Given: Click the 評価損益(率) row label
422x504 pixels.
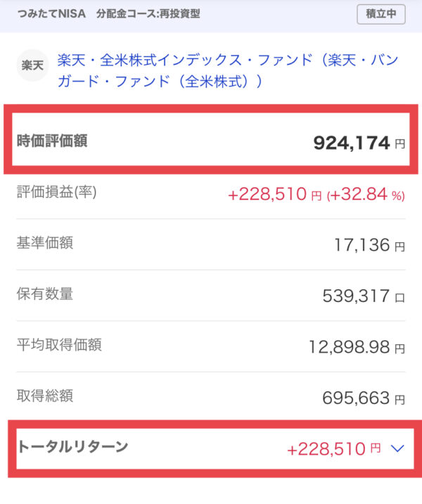Looking at the screenshot, I should pos(56,192).
